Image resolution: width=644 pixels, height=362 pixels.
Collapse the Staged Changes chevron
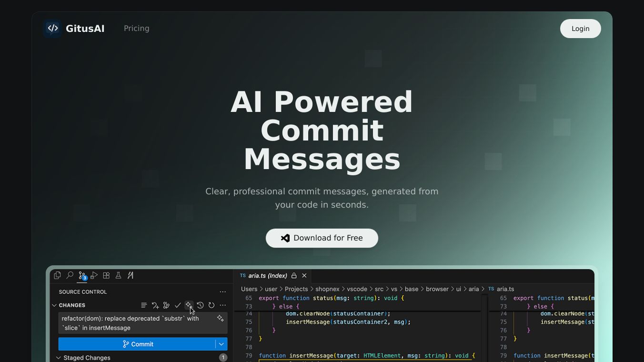pos(59,358)
